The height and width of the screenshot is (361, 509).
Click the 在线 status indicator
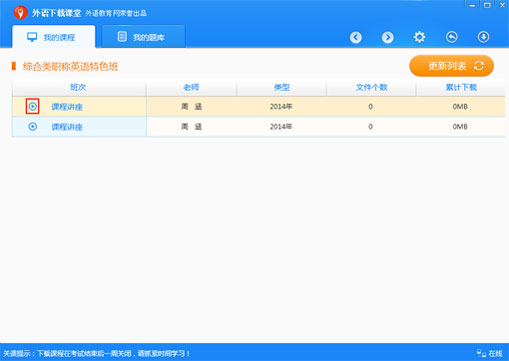pos(490,353)
